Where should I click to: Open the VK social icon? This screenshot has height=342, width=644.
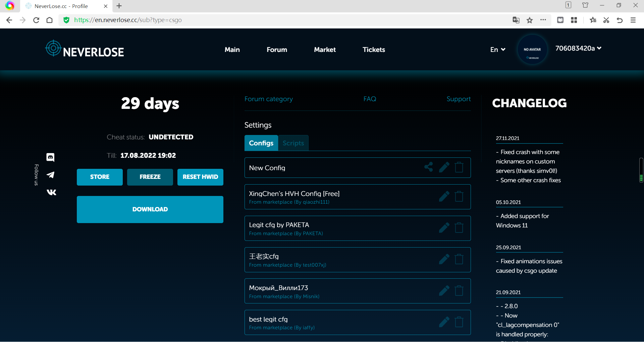(x=51, y=192)
